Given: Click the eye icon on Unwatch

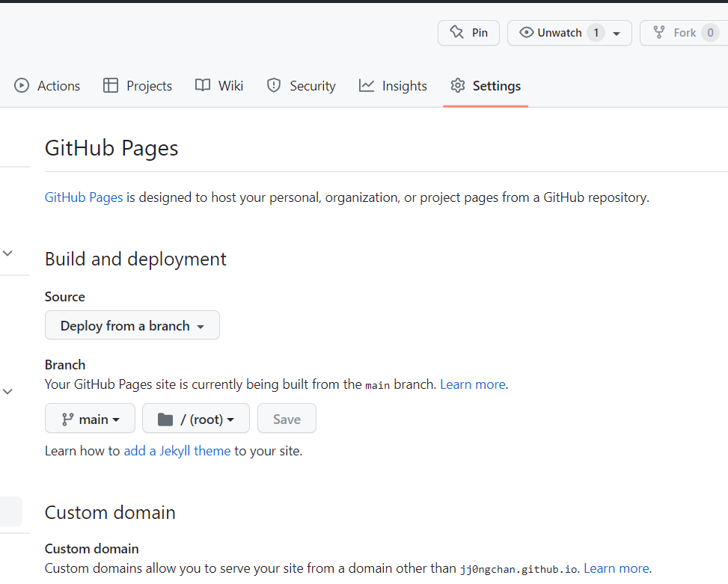Looking at the screenshot, I should point(526,32).
